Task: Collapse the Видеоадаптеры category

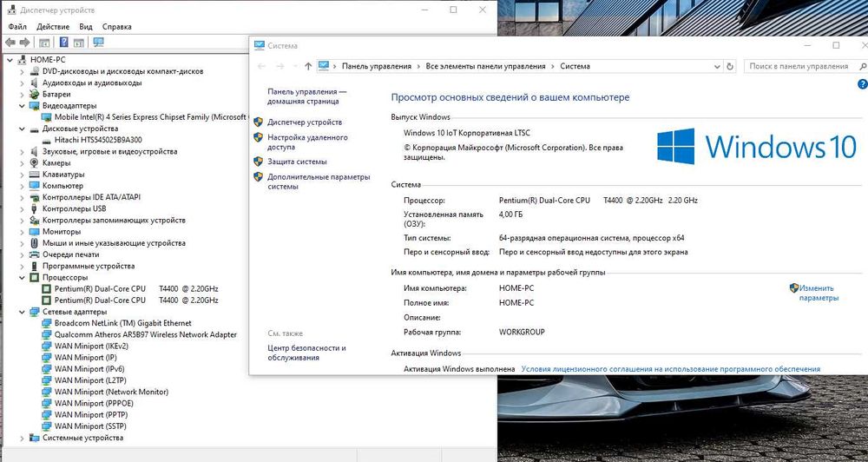Action: [x=23, y=105]
